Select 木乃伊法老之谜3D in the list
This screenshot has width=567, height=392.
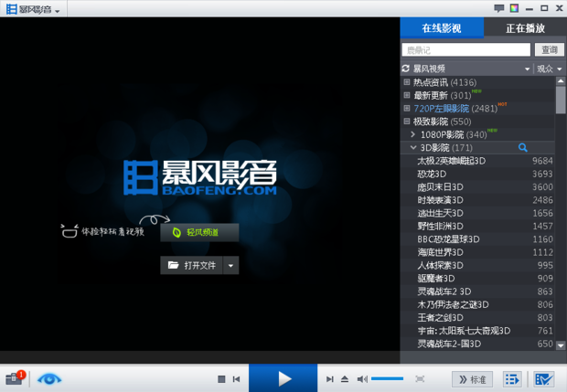pyautogui.click(x=477, y=304)
